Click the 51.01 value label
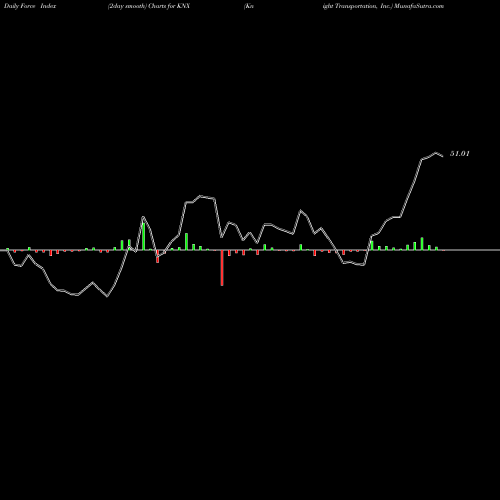 460,154
